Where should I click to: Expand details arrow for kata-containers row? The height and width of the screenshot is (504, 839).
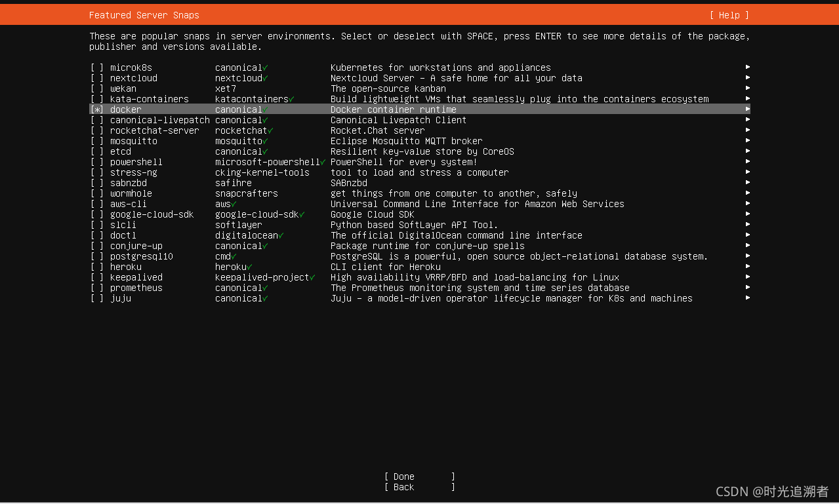[748, 98]
